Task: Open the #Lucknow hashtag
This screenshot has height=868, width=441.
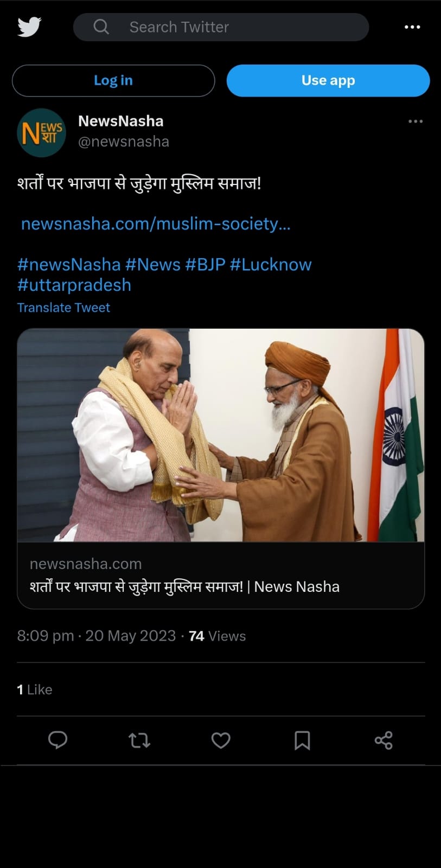Action: pyautogui.click(x=271, y=264)
